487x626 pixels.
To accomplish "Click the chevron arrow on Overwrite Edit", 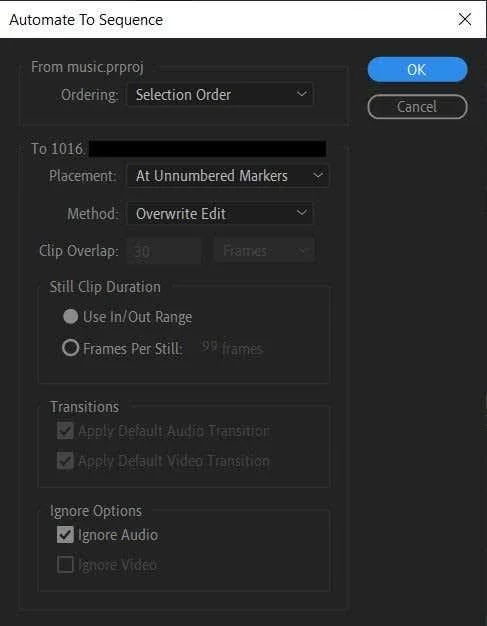I will click(x=302, y=212).
